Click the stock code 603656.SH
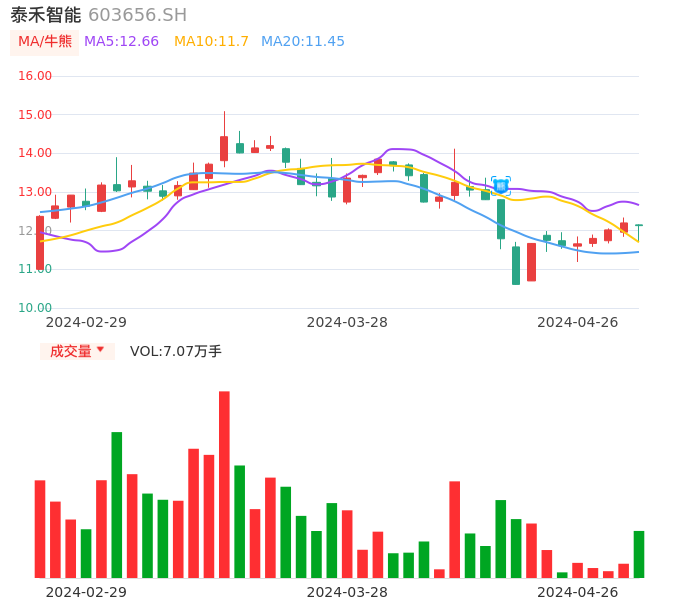686x606 pixels. (137, 15)
